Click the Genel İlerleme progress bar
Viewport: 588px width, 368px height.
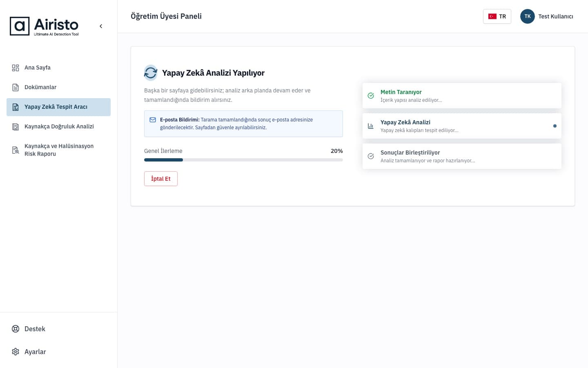(243, 160)
